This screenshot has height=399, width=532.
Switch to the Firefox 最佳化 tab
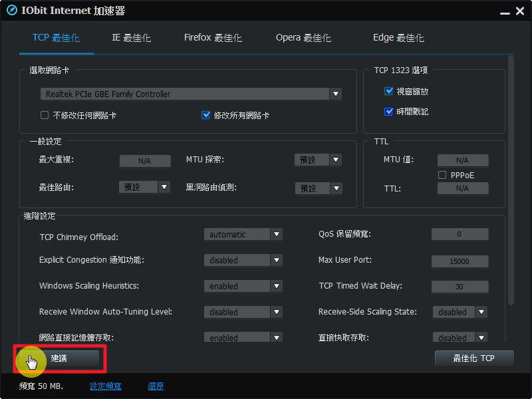click(x=213, y=38)
